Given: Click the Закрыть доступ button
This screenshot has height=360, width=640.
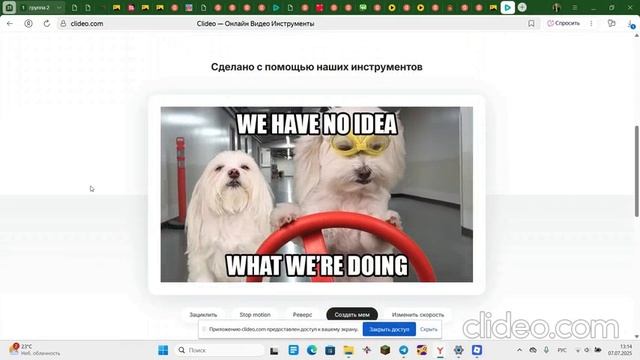Looking at the screenshot, I should tap(389, 329).
